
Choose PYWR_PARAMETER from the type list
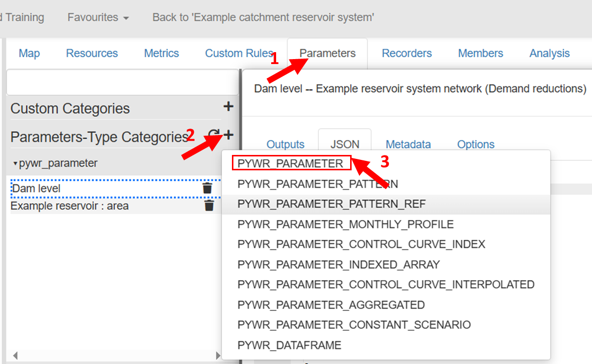tap(291, 163)
